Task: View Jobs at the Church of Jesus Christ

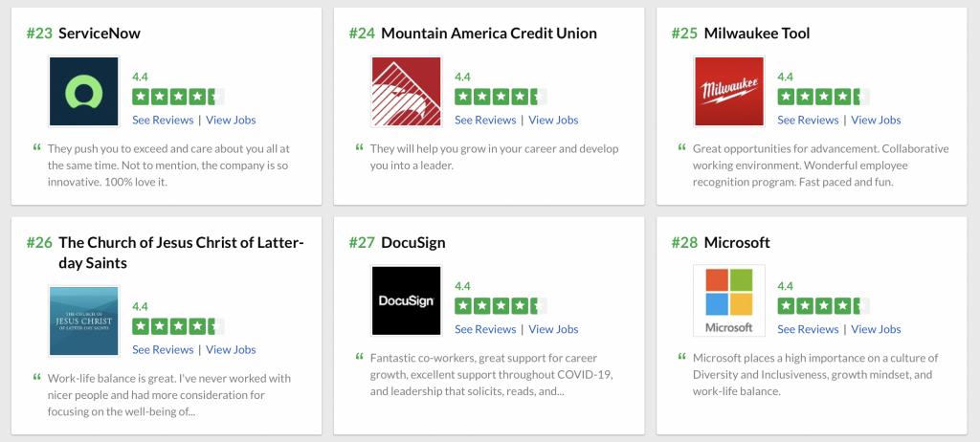Action: 231,349
